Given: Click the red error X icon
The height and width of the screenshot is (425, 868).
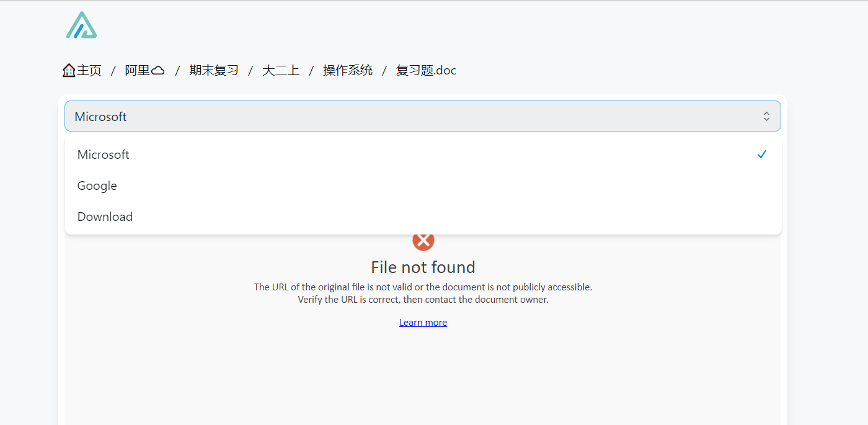Looking at the screenshot, I should tap(423, 241).
